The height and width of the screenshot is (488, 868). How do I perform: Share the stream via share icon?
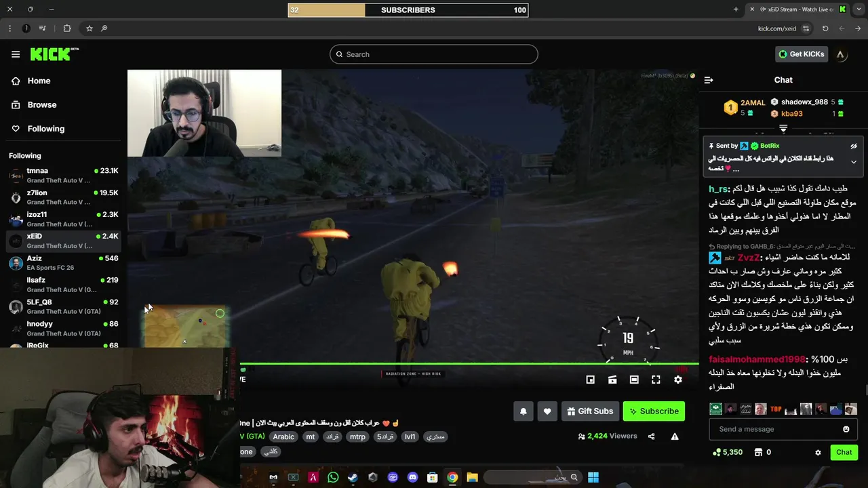tap(652, 436)
